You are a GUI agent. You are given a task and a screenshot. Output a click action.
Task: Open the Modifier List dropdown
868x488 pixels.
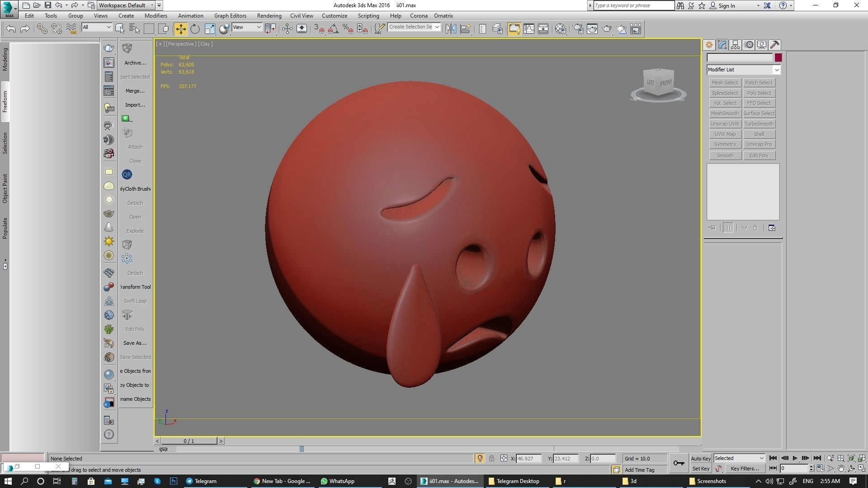(744, 70)
